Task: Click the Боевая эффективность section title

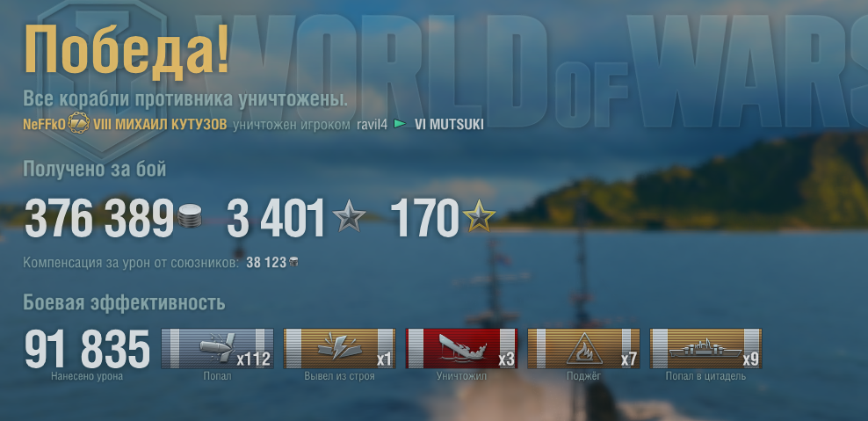Action: (124, 303)
